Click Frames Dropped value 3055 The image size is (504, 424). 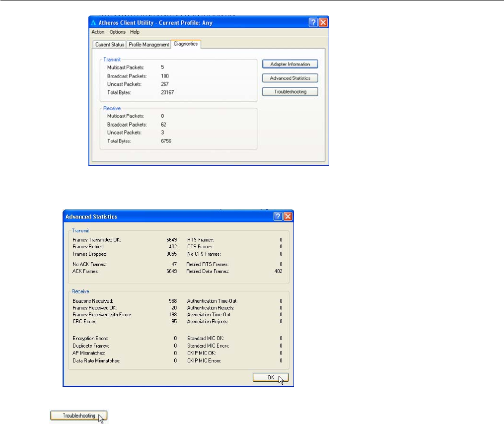(x=172, y=254)
